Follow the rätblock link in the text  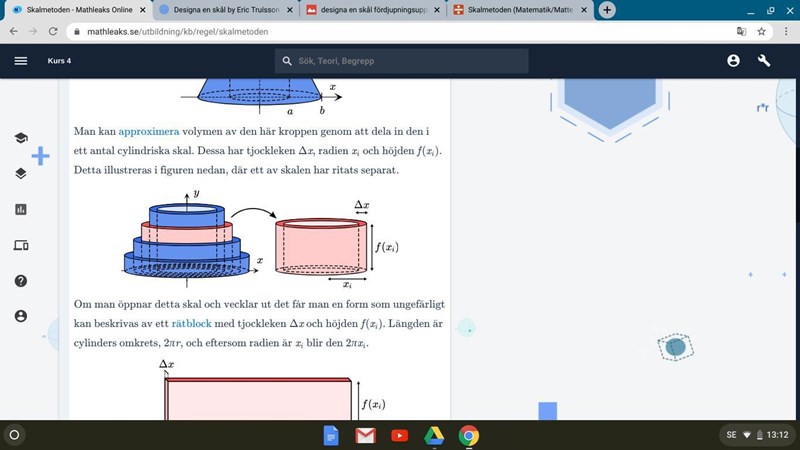191,325
